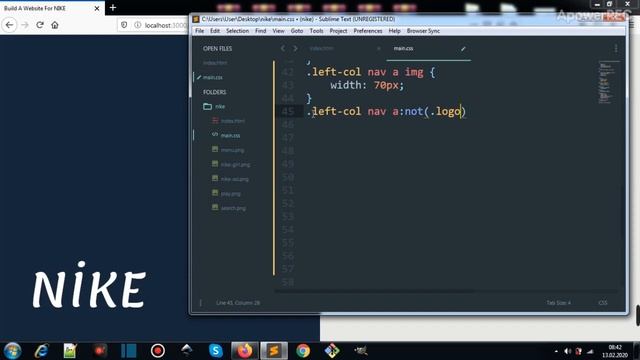Viewport: 640px width, 360px height.
Task: Click the Folders heading in sidebar
Action: (214, 92)
